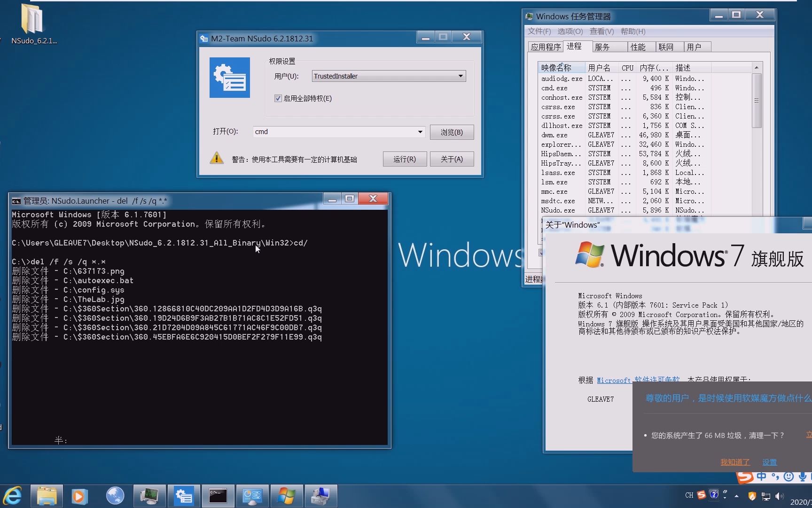
Task: Click the 运行(R) button in NSudo
Action: [x=405, y=159]
